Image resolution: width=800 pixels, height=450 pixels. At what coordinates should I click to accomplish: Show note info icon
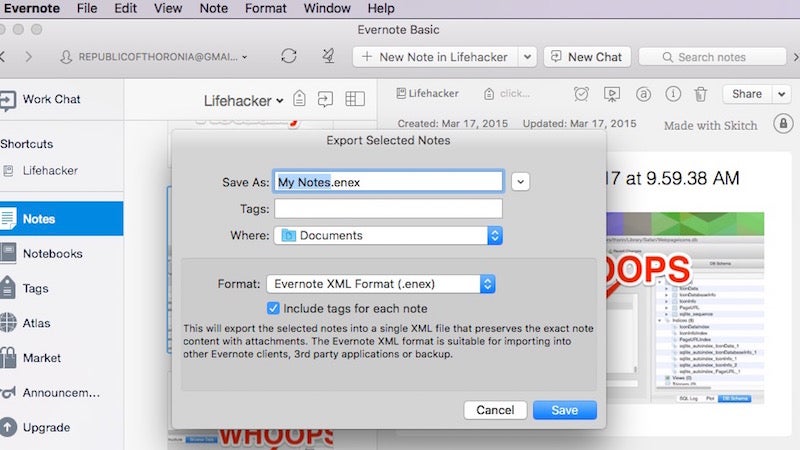point(673,94)
